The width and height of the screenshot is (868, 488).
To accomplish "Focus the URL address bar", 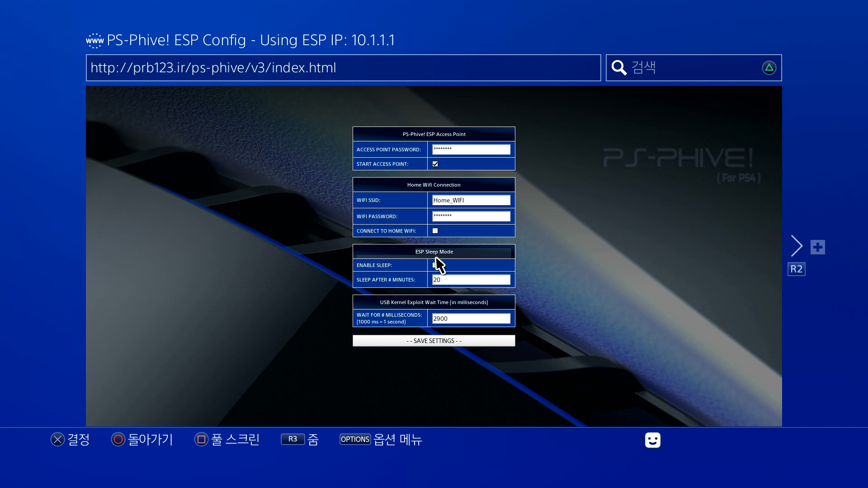I will point(344,68).
